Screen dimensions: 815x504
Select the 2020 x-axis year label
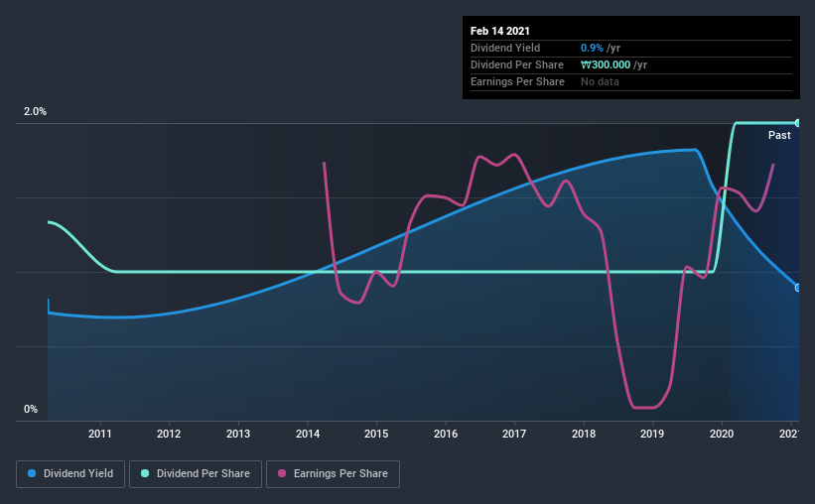[x=722, y=434]
